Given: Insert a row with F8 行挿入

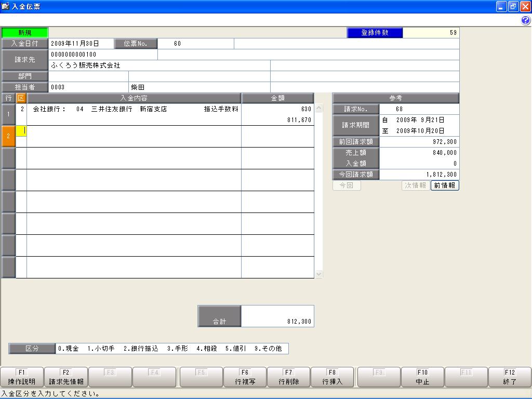Looking at the screenshot, I should click(x=332, y=377).
